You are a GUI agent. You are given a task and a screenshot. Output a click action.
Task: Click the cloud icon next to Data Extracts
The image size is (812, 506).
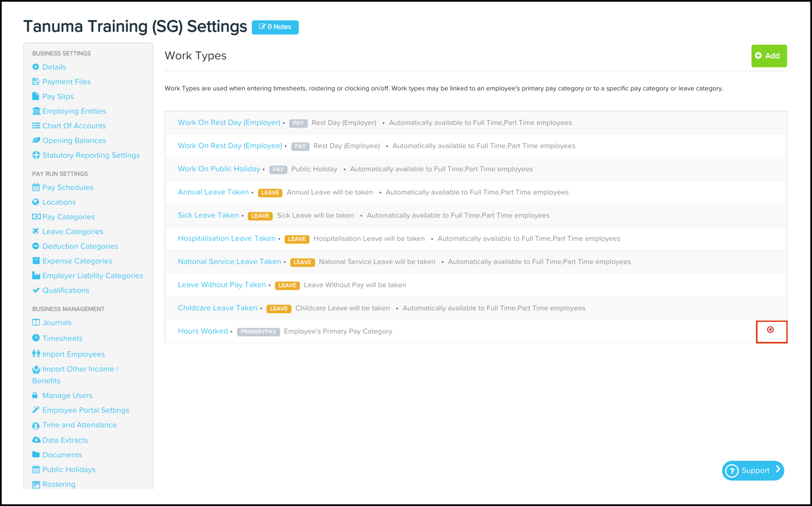click(x=36, y=440)
